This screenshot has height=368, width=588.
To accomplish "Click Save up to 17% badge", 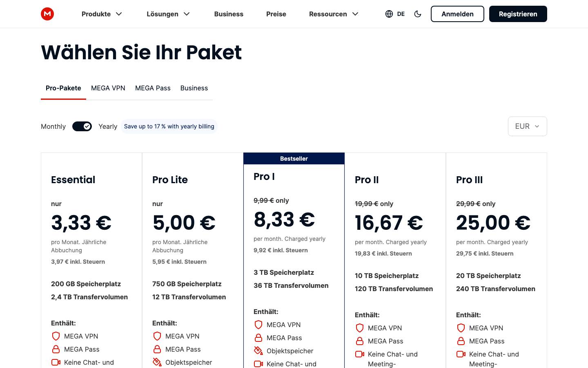I will pyautogui.click(x=169, y=126).
